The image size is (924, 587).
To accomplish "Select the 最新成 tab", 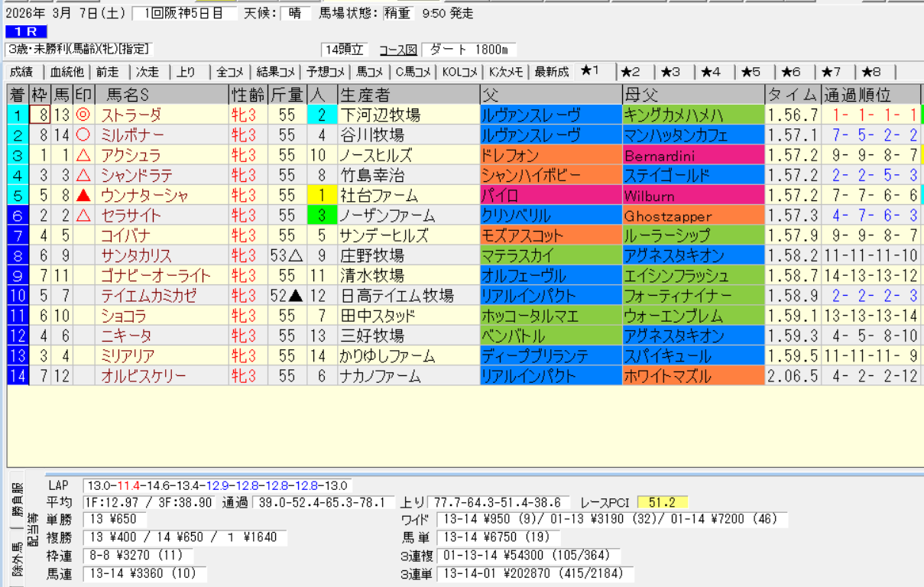I will 551,72.
